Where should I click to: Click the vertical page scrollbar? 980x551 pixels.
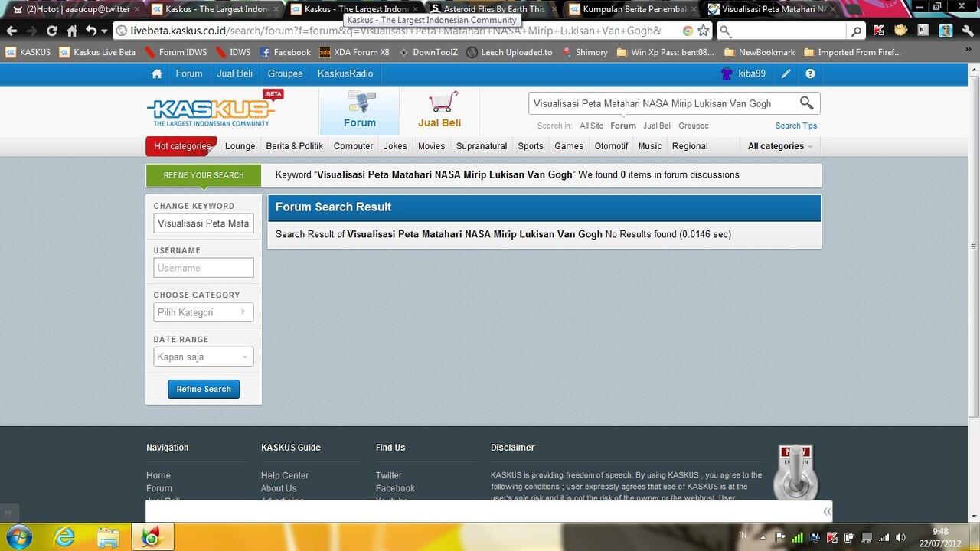[974, 246]
